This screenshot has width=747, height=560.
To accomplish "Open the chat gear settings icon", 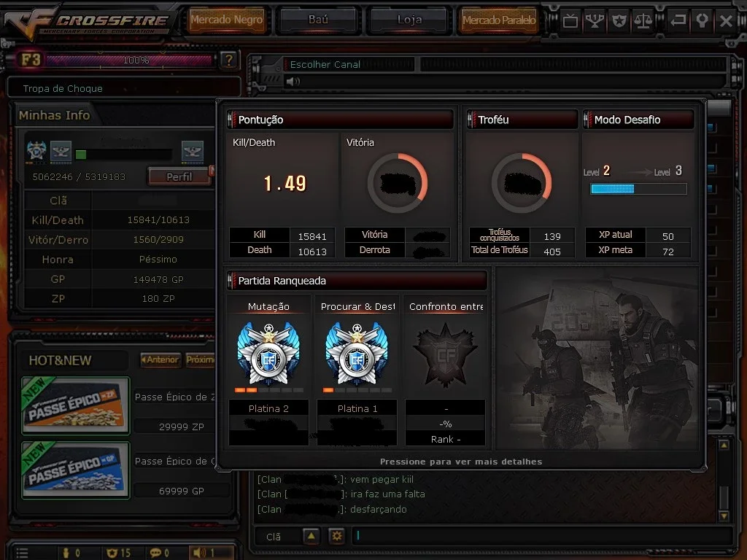I will (x=336, y=536).
